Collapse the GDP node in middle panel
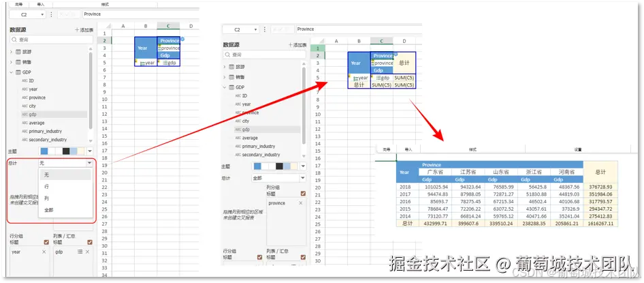The height and width of the screenshot is (283, 644). [224, 87]
